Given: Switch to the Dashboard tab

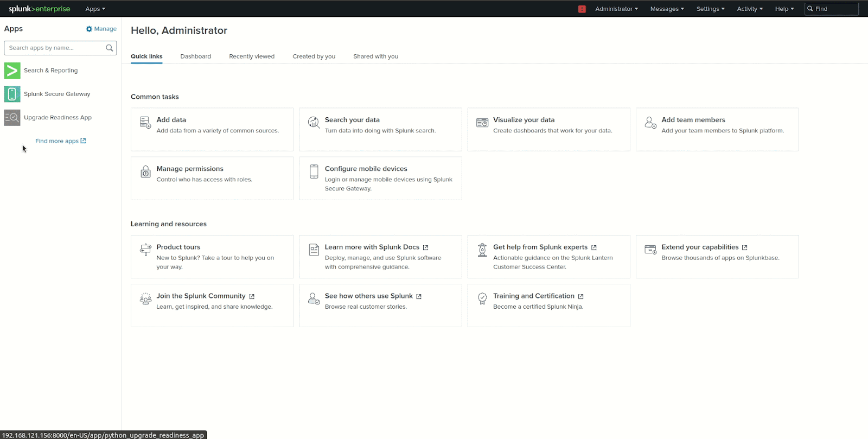Looking at the screenshot, I should [x=196, y=56].
